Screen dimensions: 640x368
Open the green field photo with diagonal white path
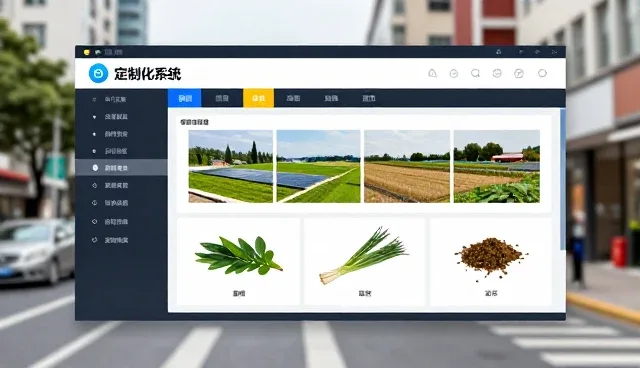click(318, 166)
